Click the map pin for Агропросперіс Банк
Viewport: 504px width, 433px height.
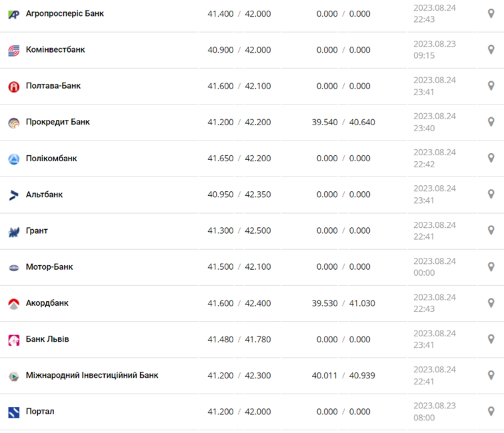[491, 13]
